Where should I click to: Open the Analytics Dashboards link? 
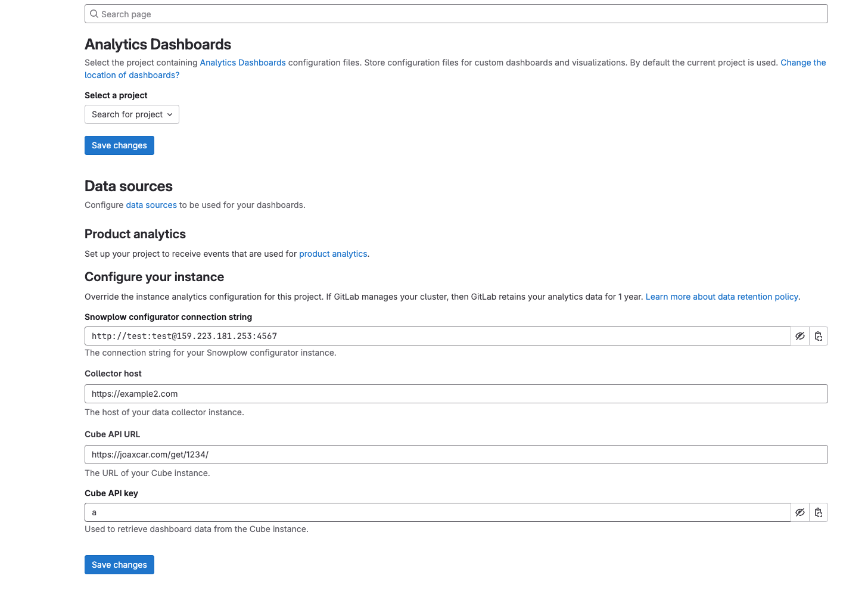tap(242, 63)
